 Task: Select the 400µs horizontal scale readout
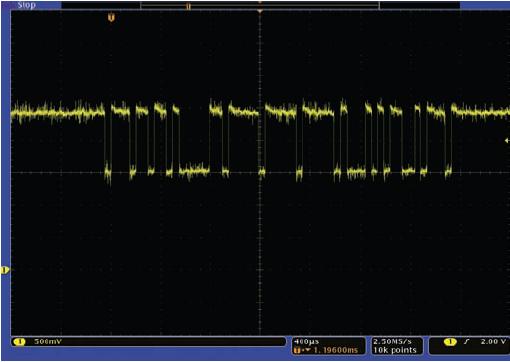(306, 342)
